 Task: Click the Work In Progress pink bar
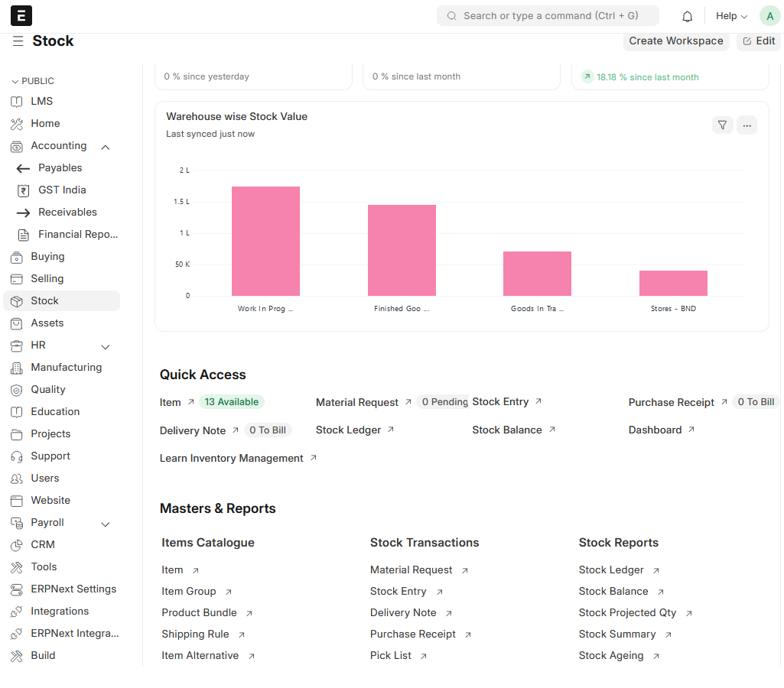[x=265, y=241]
